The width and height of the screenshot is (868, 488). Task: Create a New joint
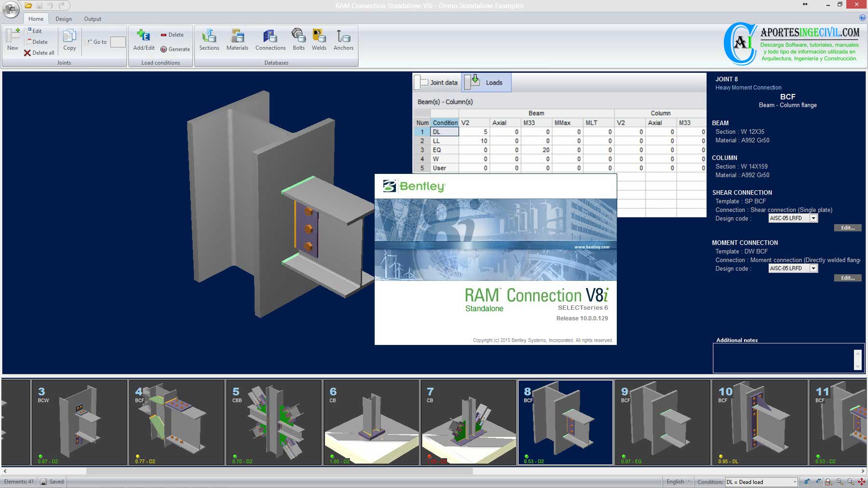13,40
